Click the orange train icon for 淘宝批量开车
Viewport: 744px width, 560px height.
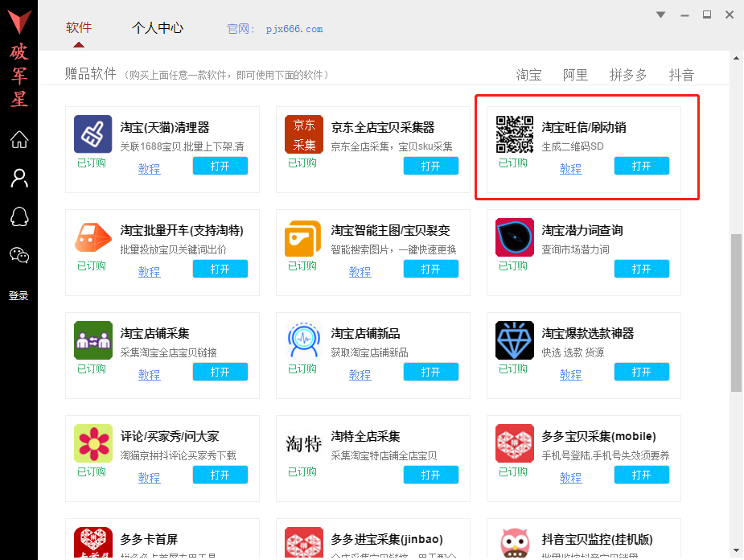[x=93, y=237]
